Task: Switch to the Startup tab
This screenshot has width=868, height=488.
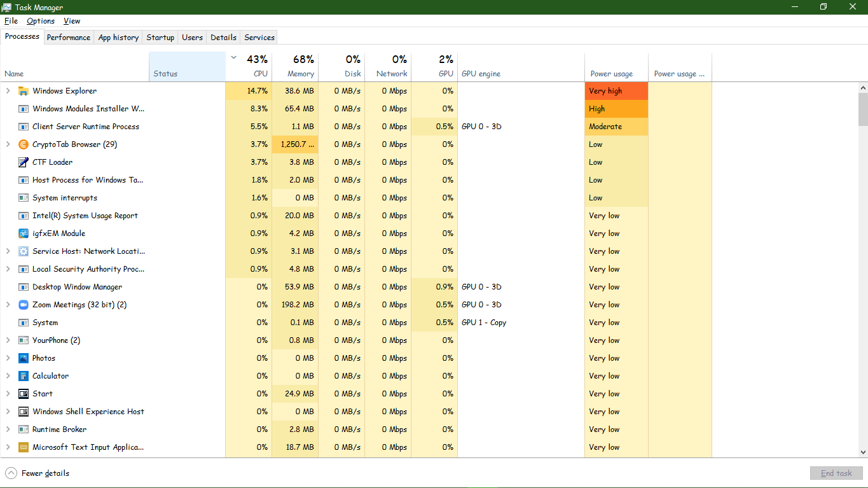Action: [160, 38]
